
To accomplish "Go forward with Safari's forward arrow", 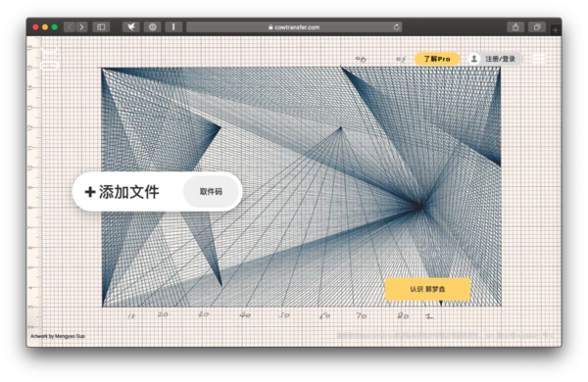I will pyautogui.click(x=81, y=27).
